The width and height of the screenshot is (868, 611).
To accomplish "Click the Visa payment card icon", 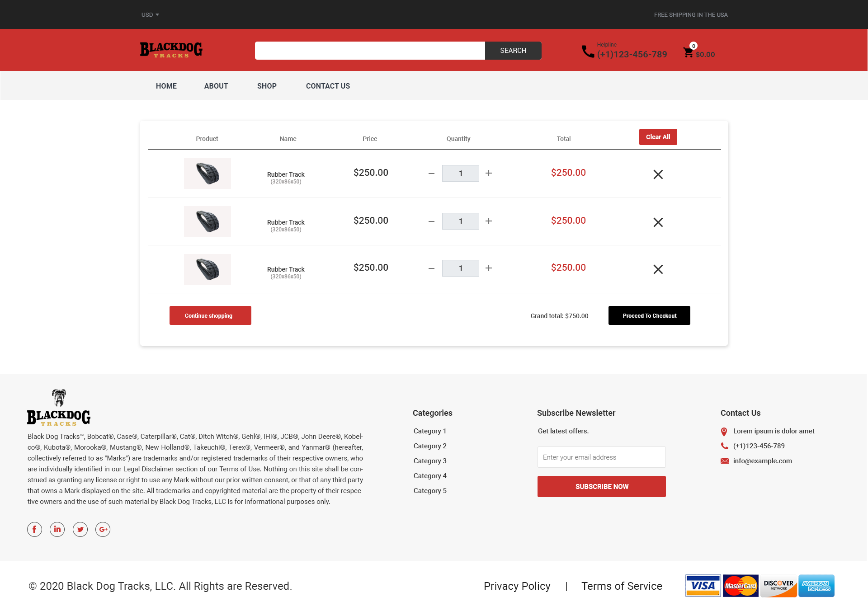I will (x=703, y=585).
